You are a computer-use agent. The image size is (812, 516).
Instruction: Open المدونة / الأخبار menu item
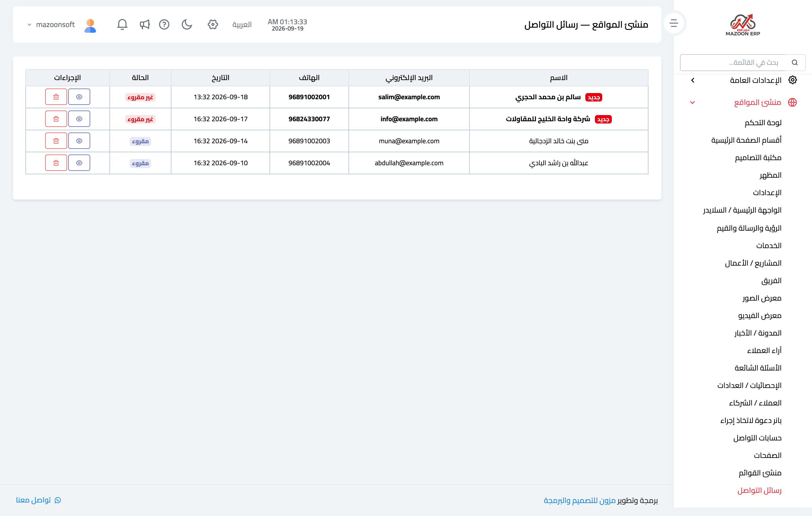point(758,333)
